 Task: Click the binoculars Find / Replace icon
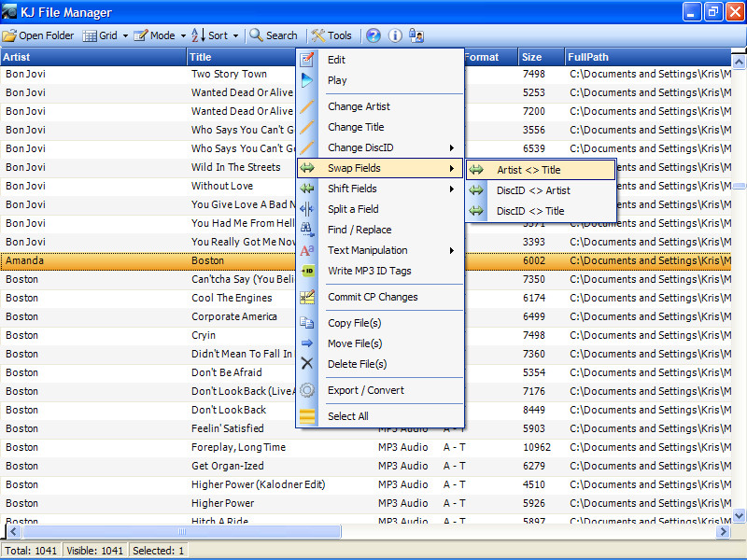click(307, 230)
